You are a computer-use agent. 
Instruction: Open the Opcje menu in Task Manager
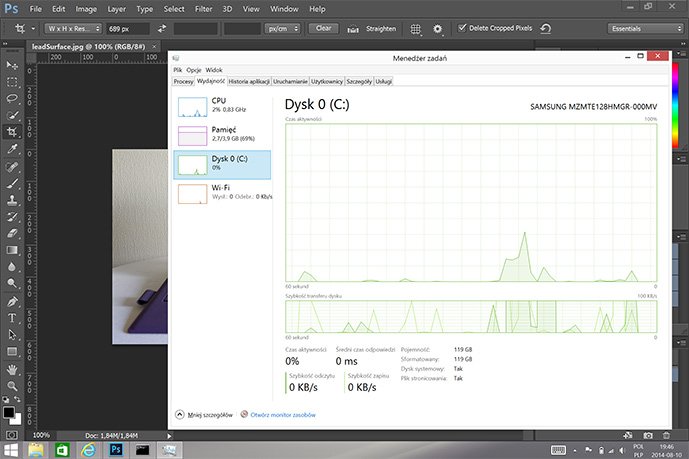[x=193, y=70]
